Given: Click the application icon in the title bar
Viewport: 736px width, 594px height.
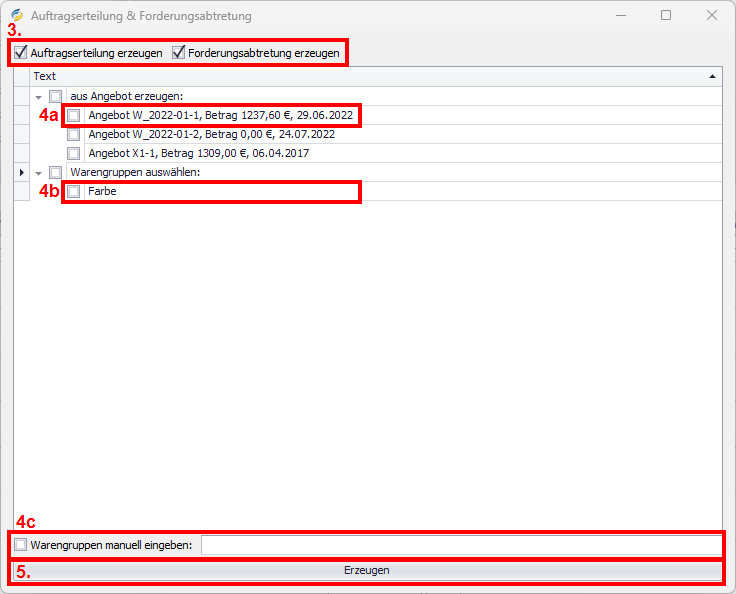Looking at the screenshot, I should 16,16.
